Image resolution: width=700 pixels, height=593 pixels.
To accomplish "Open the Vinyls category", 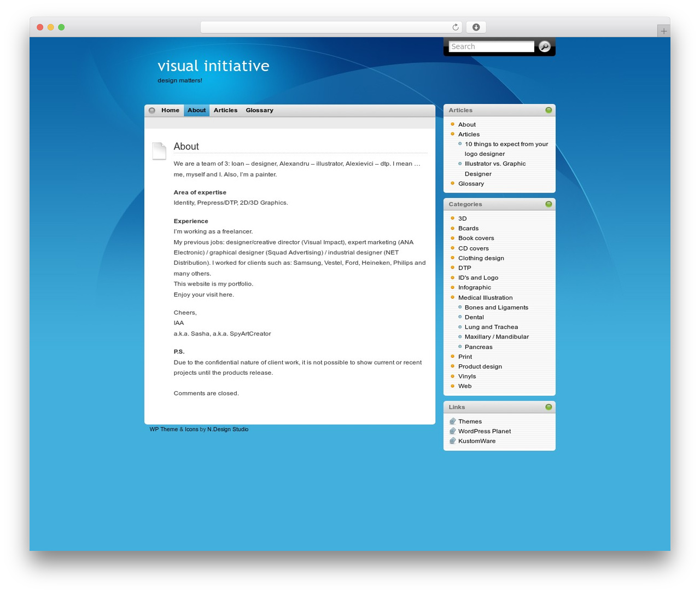I will pyautogui.click(x=467, y=376).
